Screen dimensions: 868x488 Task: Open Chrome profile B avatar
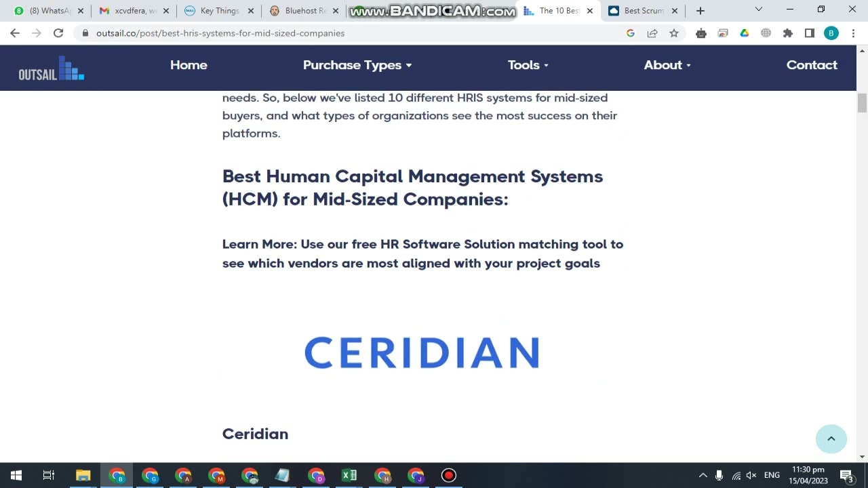pyautogui.click(x=831, y=33)
